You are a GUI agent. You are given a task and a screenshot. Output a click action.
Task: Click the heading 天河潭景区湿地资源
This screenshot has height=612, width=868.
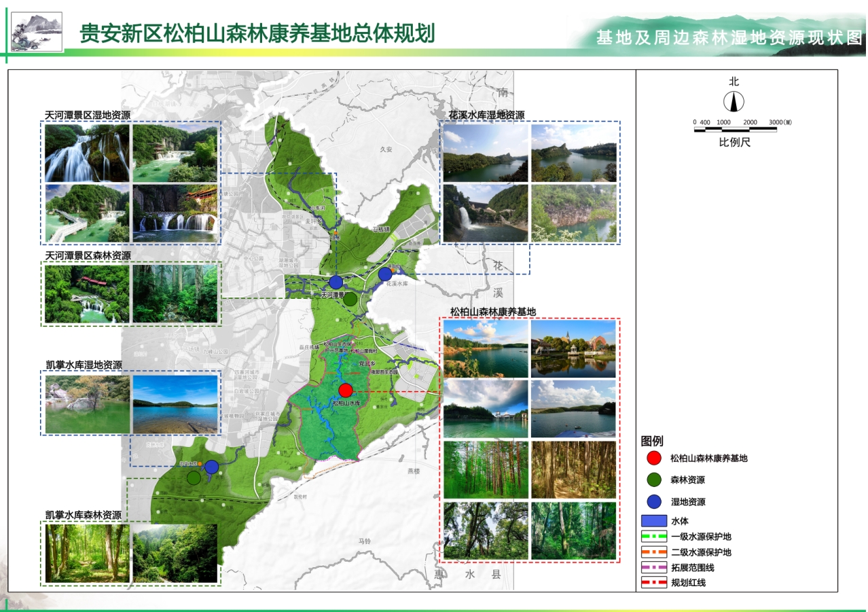pyautogui.click(x=88, y=115)
